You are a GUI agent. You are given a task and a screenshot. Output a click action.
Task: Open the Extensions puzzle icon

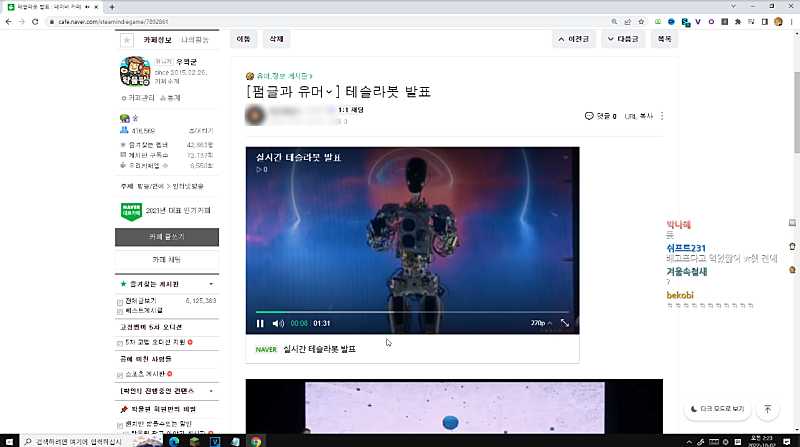pos(738,22)
